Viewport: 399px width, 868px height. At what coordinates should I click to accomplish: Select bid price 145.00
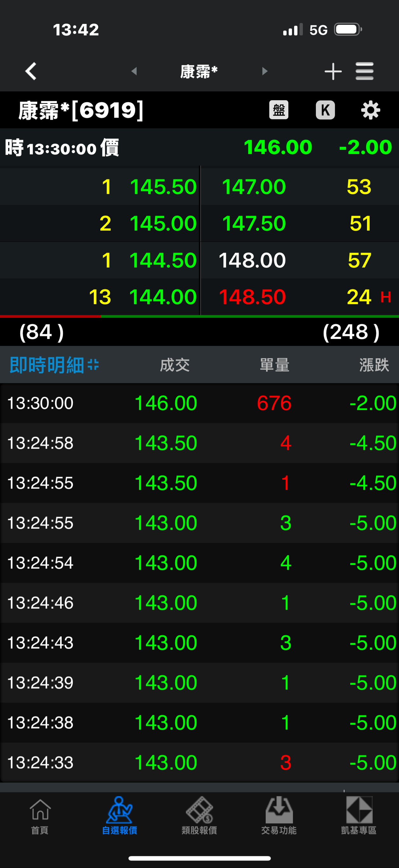163,223
